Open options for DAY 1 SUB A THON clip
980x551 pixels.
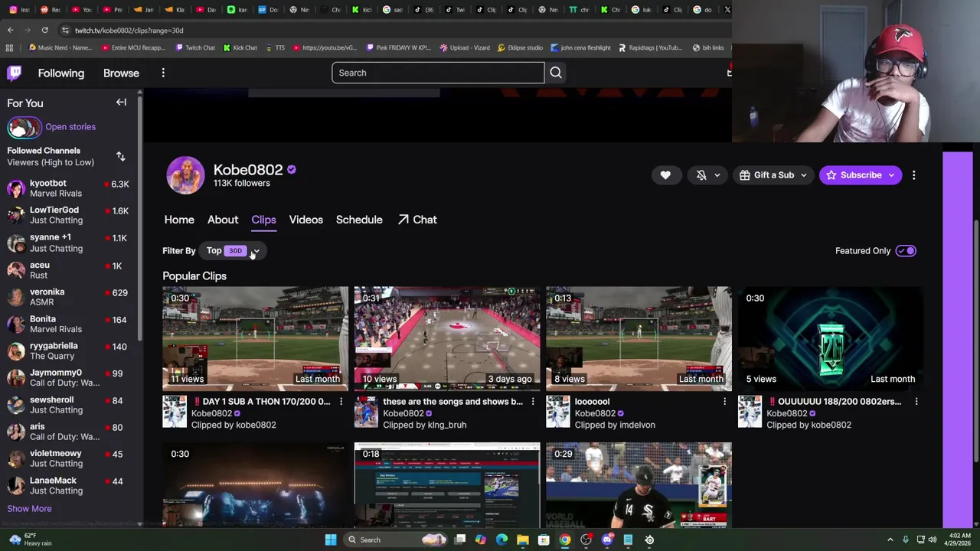pos(341,401)
